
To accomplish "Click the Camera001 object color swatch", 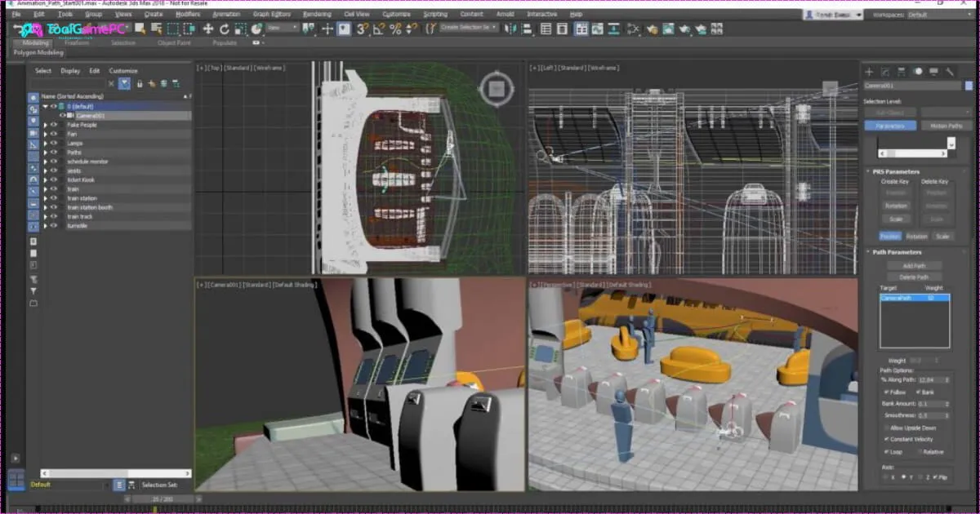I will click(969, 85).
